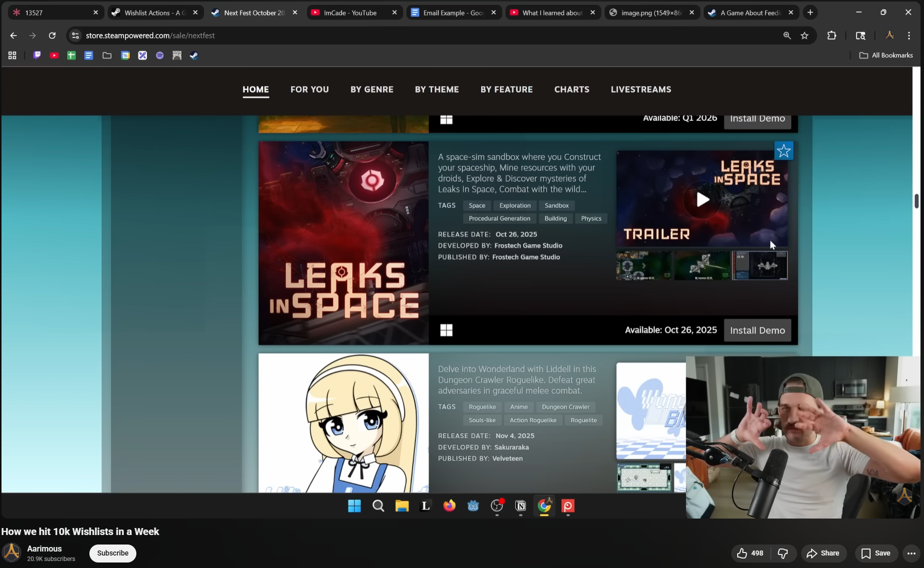The image size is (924, 568).
Task: Open the All Bookmarks folder
Action: click(886, 55)
